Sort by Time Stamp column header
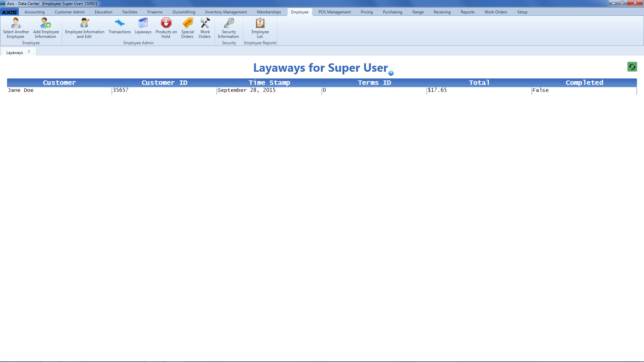Viewport: 644px width, 362px height. tap(269, 82)
